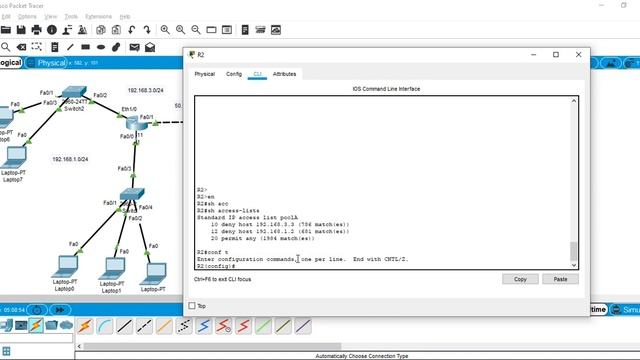
Task: Save the project with the floppy icon
Action: [21, 30]
